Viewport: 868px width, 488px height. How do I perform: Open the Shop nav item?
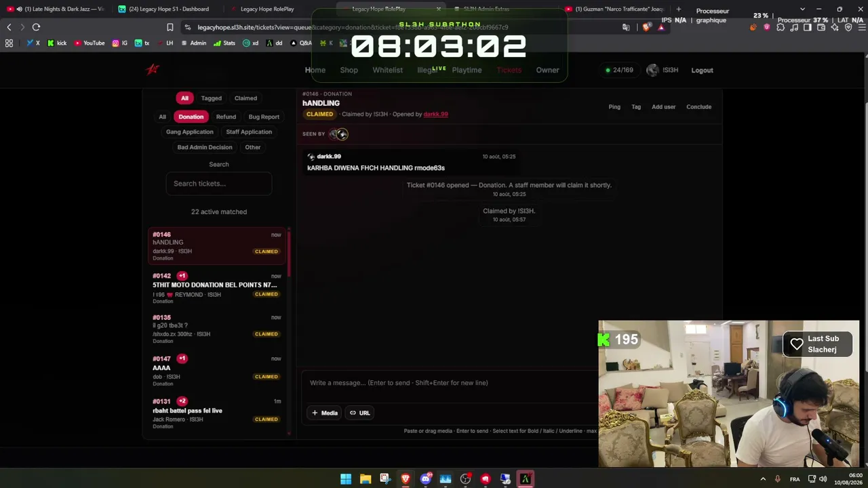(x=349, y=70)
